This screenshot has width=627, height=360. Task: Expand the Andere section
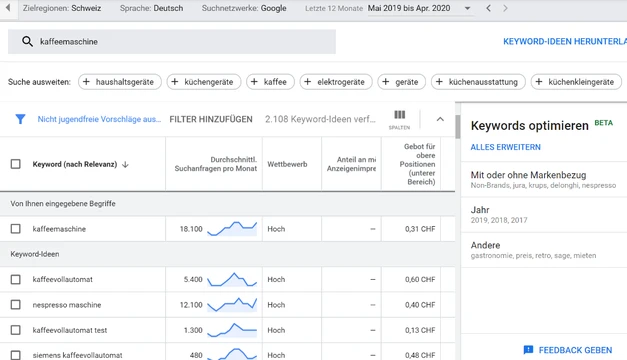(544, 250)
